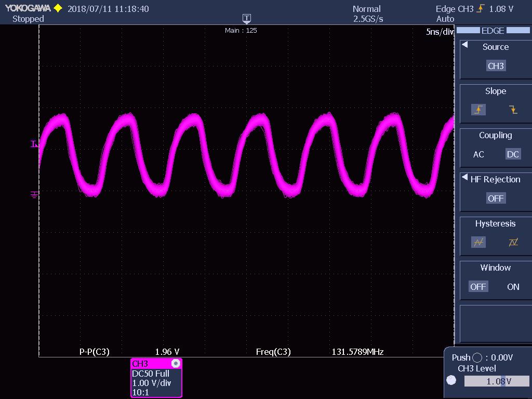Select CH3 as trigger source

click(495, 66)
